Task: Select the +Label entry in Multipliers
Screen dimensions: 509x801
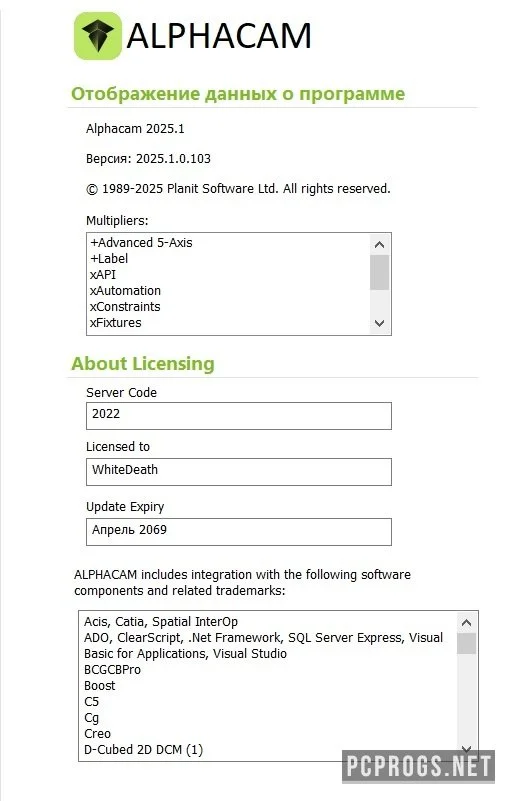Action: click(109, 258)
